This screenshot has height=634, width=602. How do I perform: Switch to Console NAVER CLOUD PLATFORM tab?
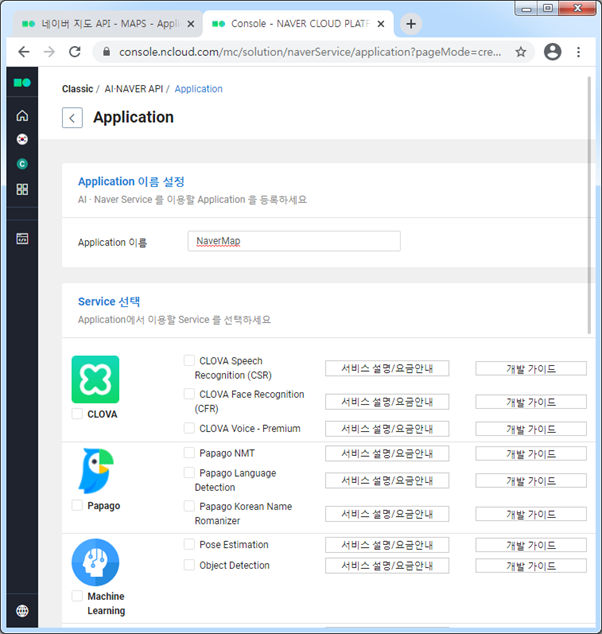click(298, 24)
